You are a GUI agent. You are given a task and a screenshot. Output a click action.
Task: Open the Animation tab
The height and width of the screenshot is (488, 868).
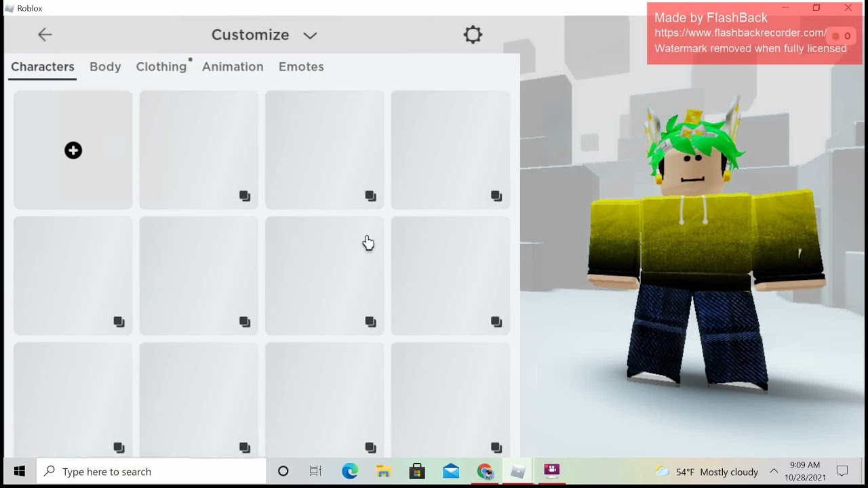(x=233, y=66)
